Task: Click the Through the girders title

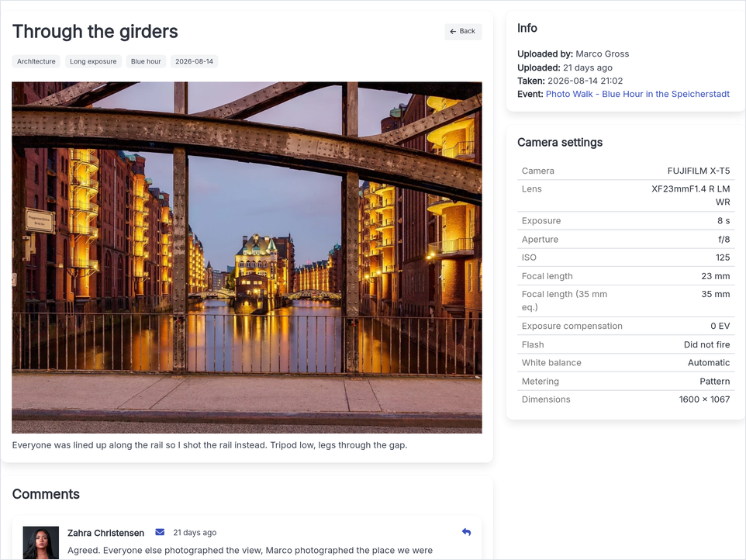Action: [x=95, y=31]
